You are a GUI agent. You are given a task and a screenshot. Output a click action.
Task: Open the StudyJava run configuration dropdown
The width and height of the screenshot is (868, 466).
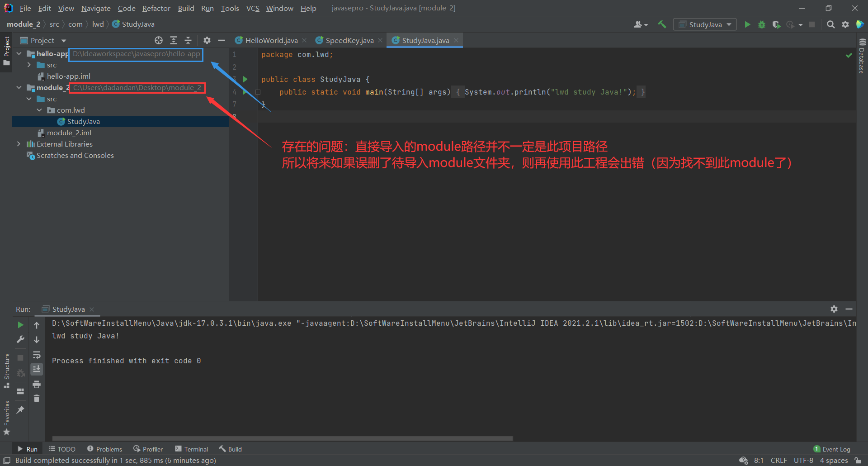pos(705,24)
